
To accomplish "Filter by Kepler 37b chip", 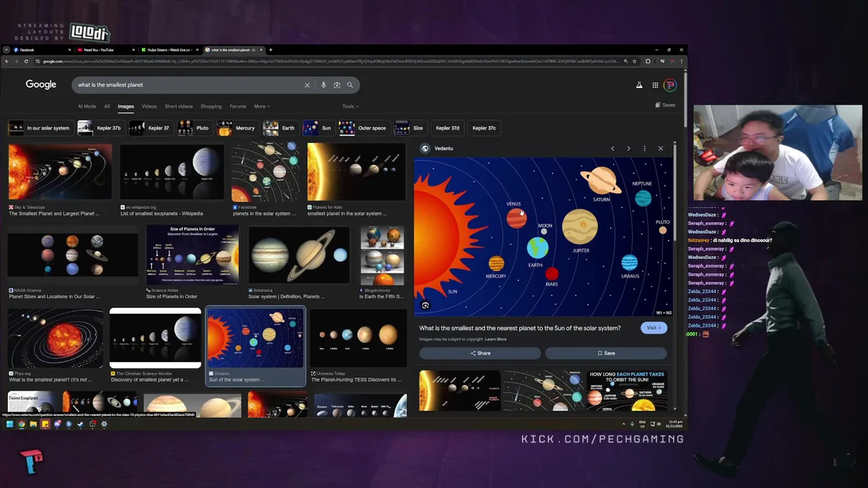I will [100, 128].
